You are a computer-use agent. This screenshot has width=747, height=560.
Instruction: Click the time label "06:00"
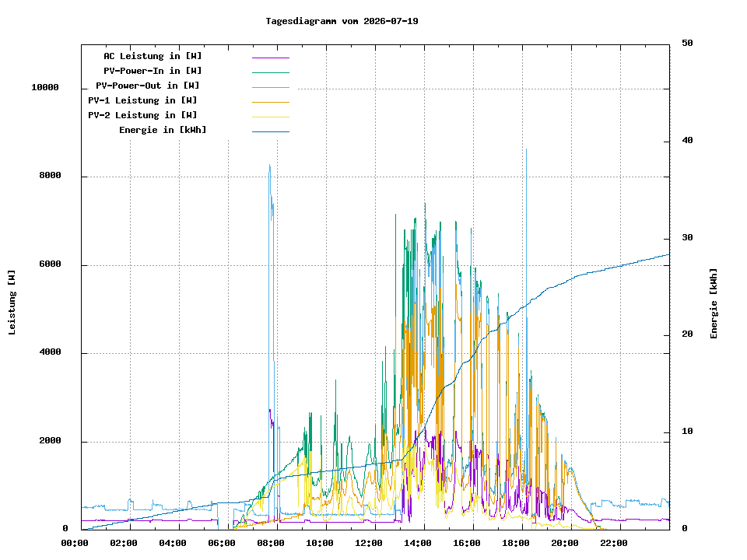tap(222, 544)
